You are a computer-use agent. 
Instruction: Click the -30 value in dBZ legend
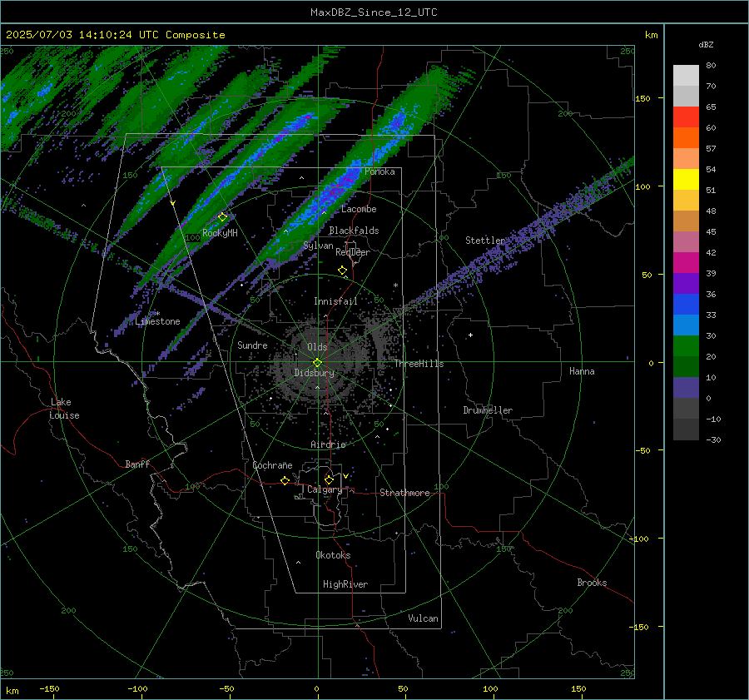pos(713,439)
